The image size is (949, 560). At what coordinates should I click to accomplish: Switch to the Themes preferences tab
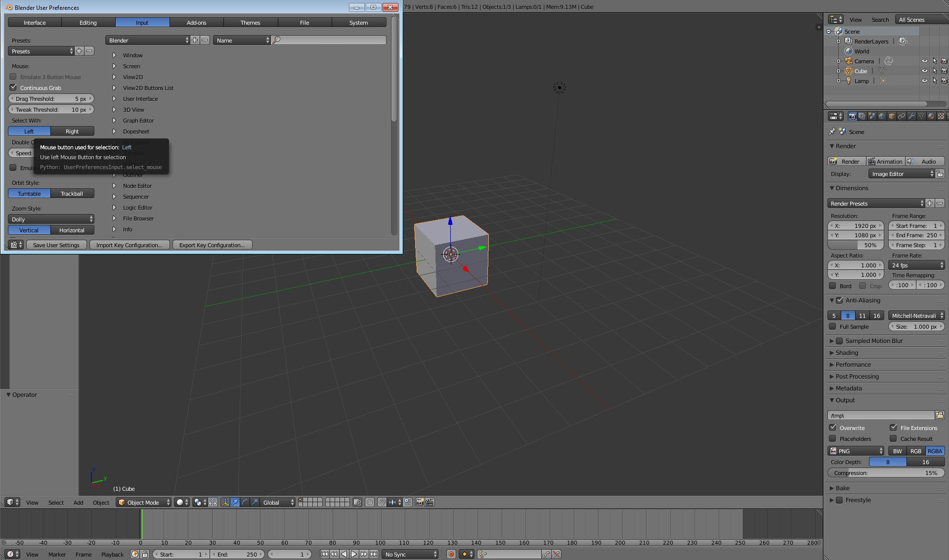click(x=251, y=22)
